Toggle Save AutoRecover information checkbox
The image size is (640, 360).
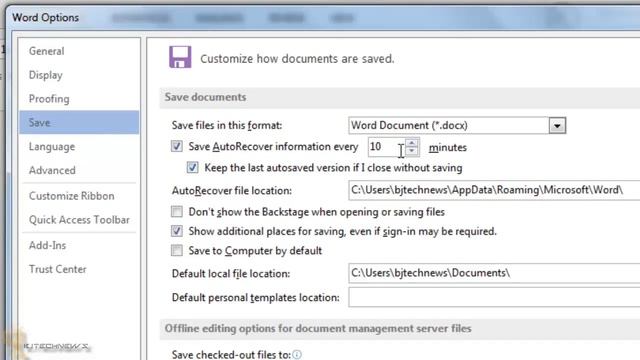(177, 146)
